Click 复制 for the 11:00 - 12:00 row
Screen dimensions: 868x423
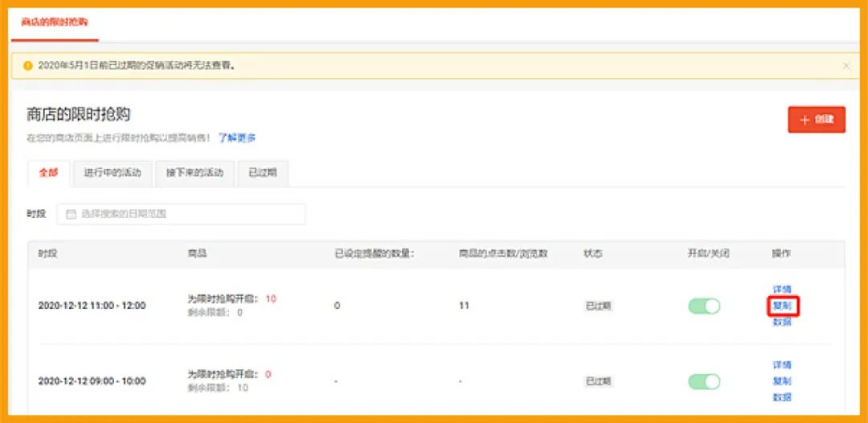pyautogui.click(x=782, y=306)
